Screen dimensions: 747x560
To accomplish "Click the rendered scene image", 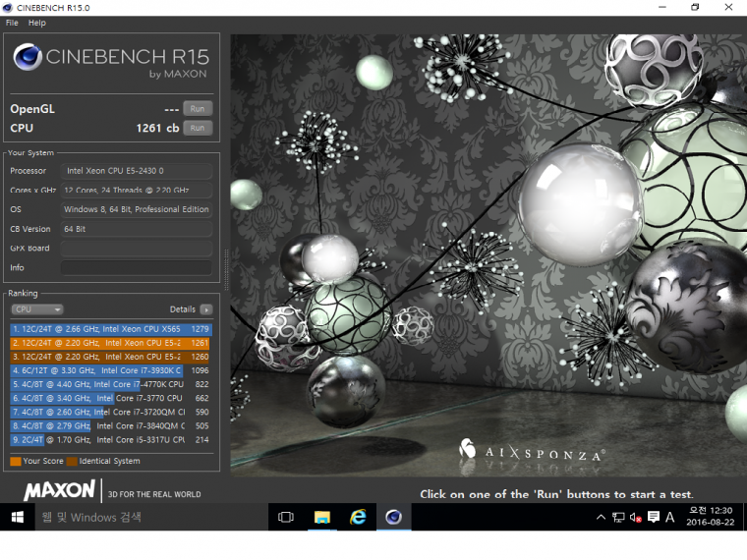I will (488, 255).
